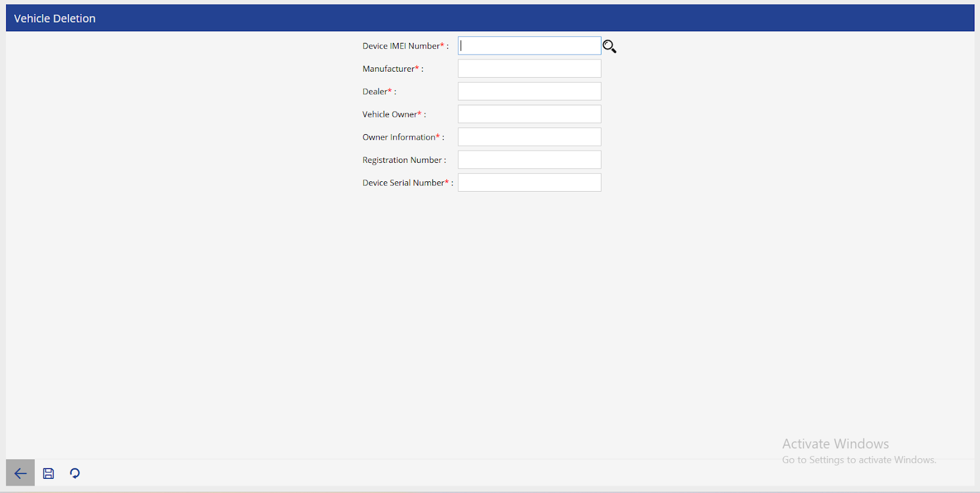The height and width of the screenshot is (493, 980).
Task: Select the Dealer input field
Action: [x=529, y=91]
